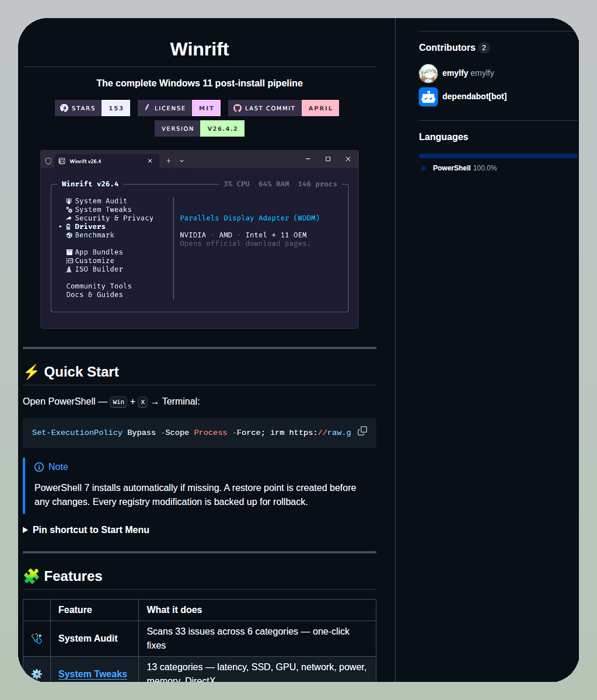Click 'The complete Windows 11 post-install pipeline' tagline

200,83
